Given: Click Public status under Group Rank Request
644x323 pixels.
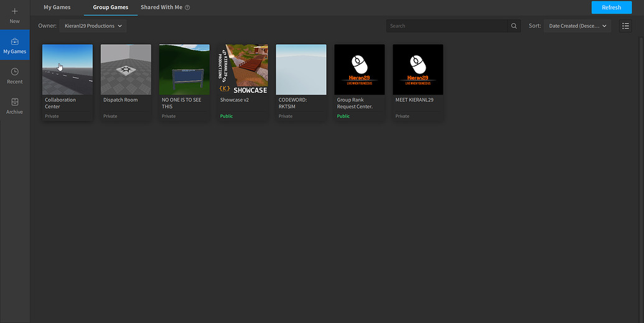Looking at the screenshot, I should 343,116.
